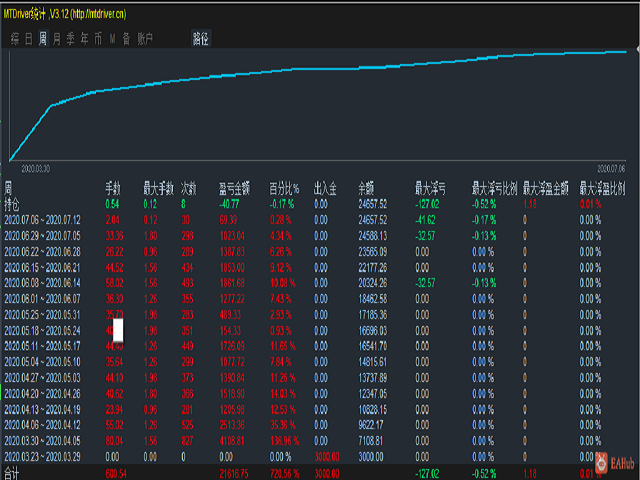
Task: Click the total percentage 720.56 %
Action: (284, 473)
